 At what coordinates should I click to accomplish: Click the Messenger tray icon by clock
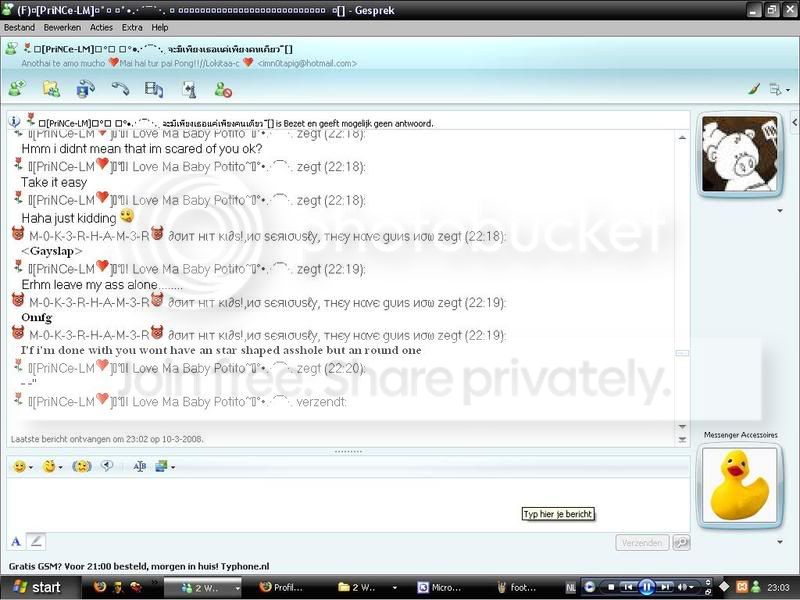tap(756, 587)
